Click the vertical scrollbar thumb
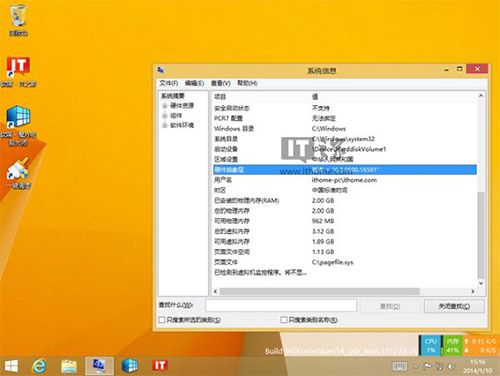Image resolution: width=500 pixels, height=376 pixels. point(481,235)
